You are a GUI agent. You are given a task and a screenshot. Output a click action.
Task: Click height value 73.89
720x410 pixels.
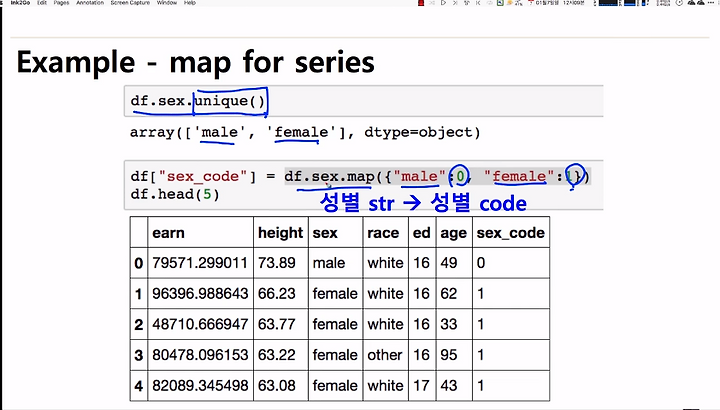pyautogui.click(x=276, y=263)
